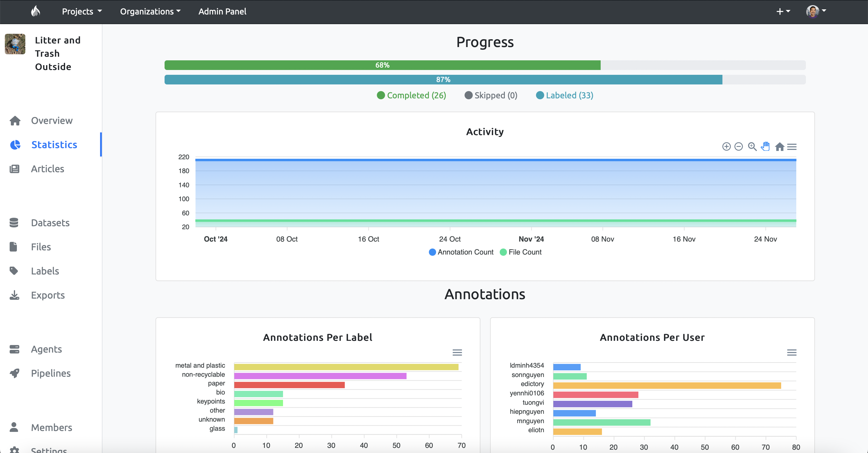This screenshot has height=453, width=868.
Task: Open the plus create-new dropdown
Action: [x=783, y=11]
